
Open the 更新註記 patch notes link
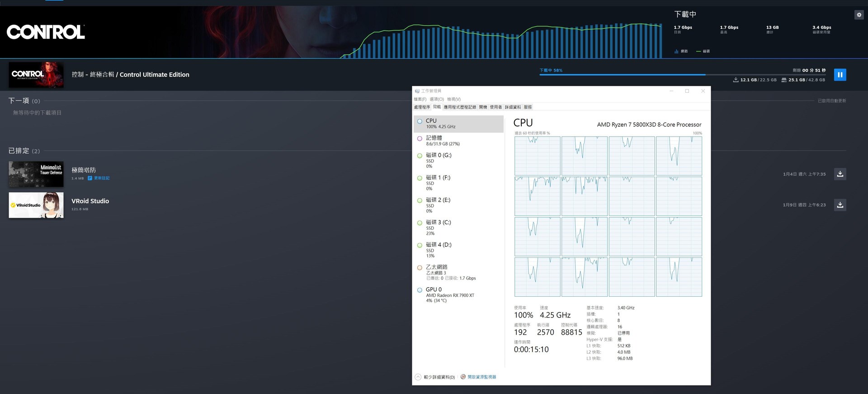101,178
